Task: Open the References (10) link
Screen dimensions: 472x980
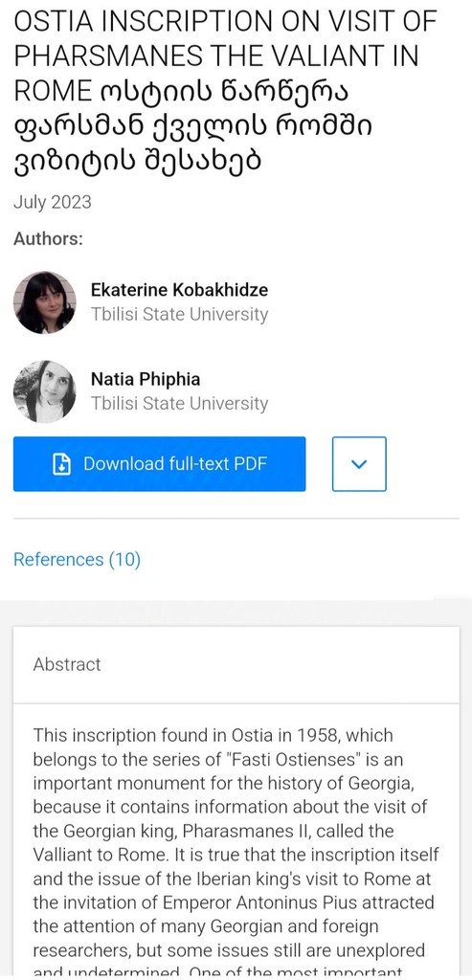Action: (77, 559)
